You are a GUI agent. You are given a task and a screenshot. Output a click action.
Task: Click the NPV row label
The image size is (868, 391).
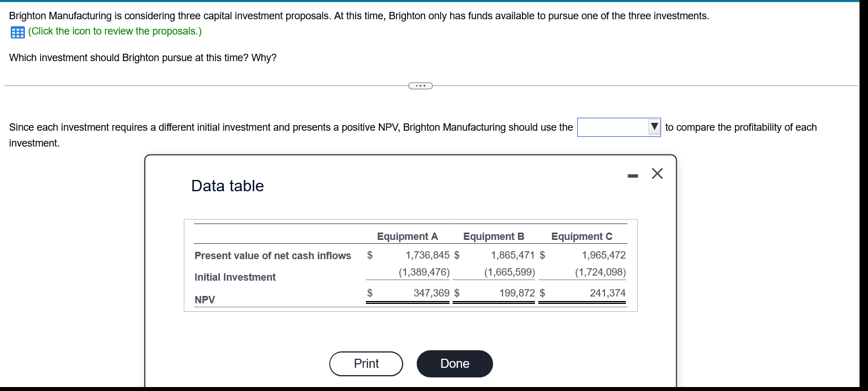[205, 300]
